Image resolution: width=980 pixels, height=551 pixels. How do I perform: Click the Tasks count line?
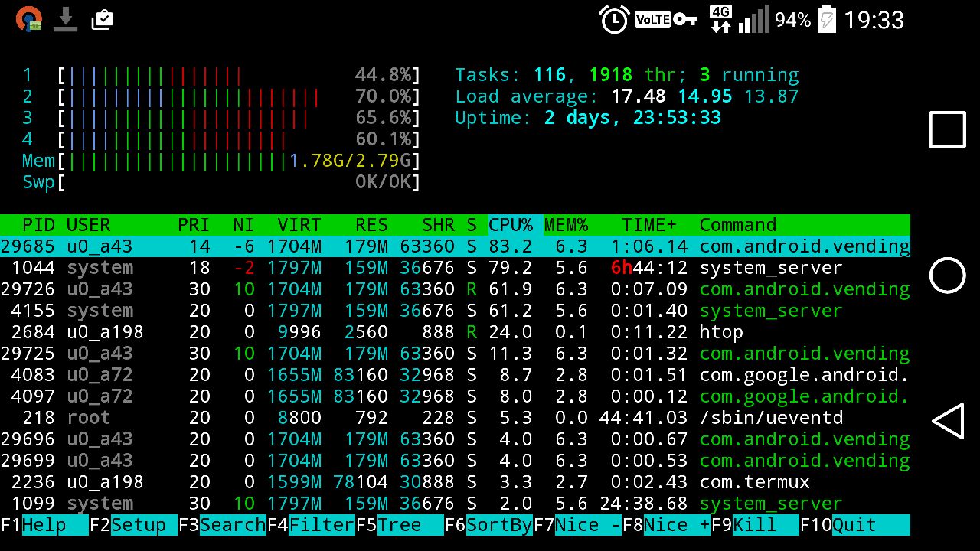(x=627, y=75)
